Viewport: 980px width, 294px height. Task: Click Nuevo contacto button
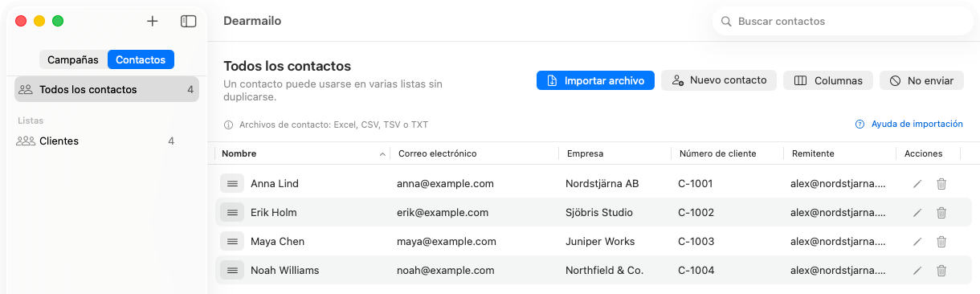click(719, 80)
